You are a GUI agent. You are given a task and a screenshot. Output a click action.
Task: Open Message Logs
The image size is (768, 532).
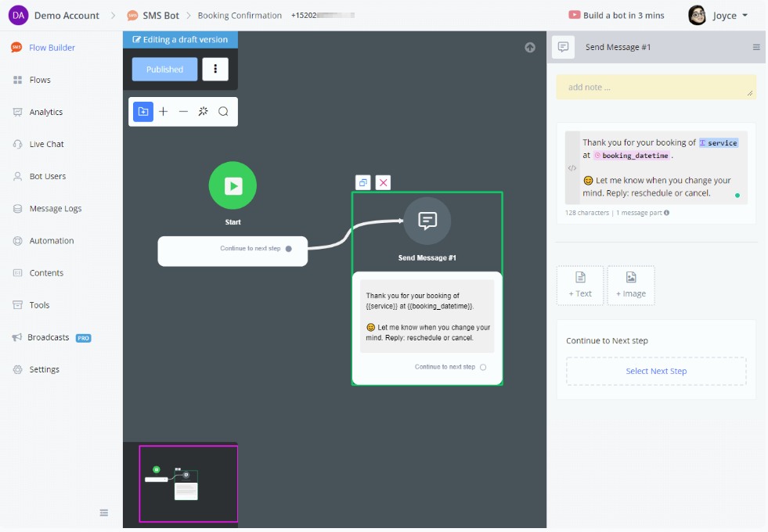pos(47,208)
